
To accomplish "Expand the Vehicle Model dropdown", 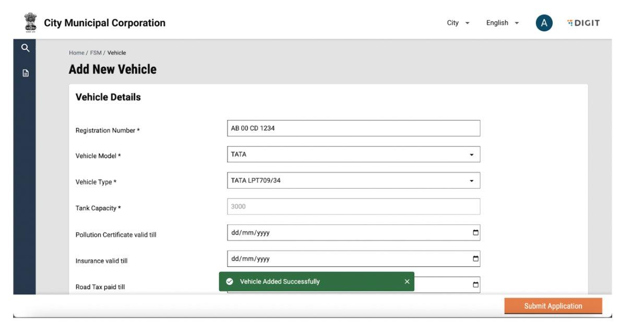I will [x=353, y=154].
